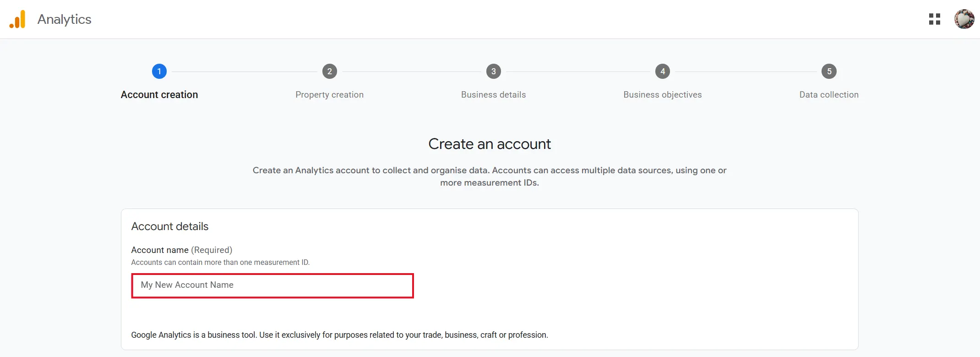This screenshot has width=980, height=357.
Task: Click the Account name (Required) label
Action: pyautogui.click(x=182, y=250)
